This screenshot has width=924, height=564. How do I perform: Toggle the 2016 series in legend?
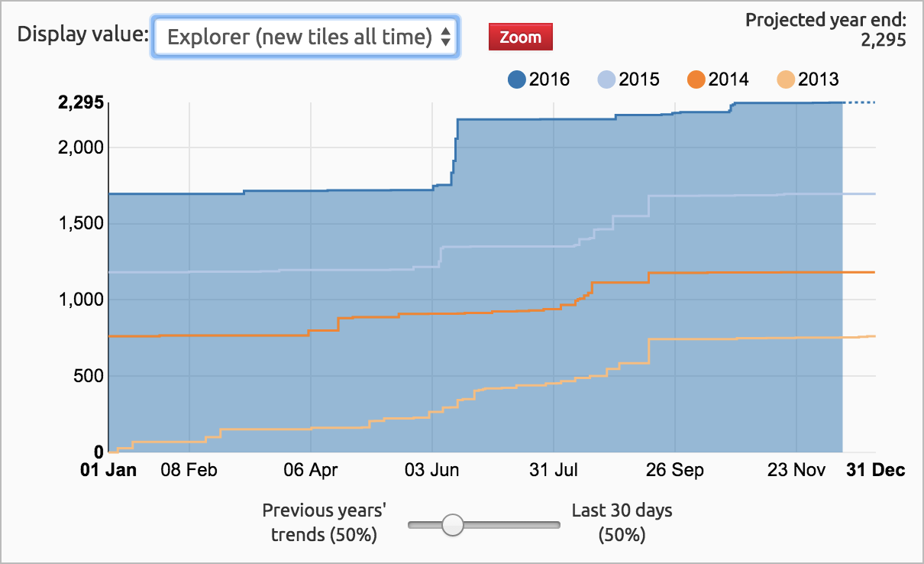(x=539, y=79)
